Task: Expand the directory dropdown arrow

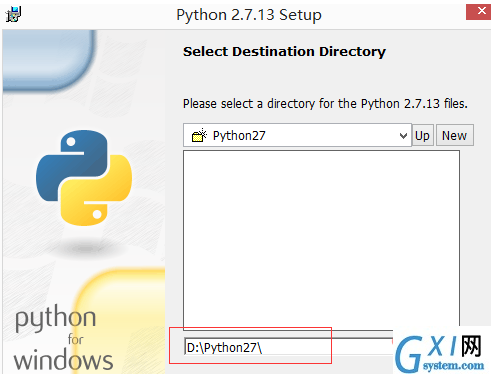Action: [403, 136]
